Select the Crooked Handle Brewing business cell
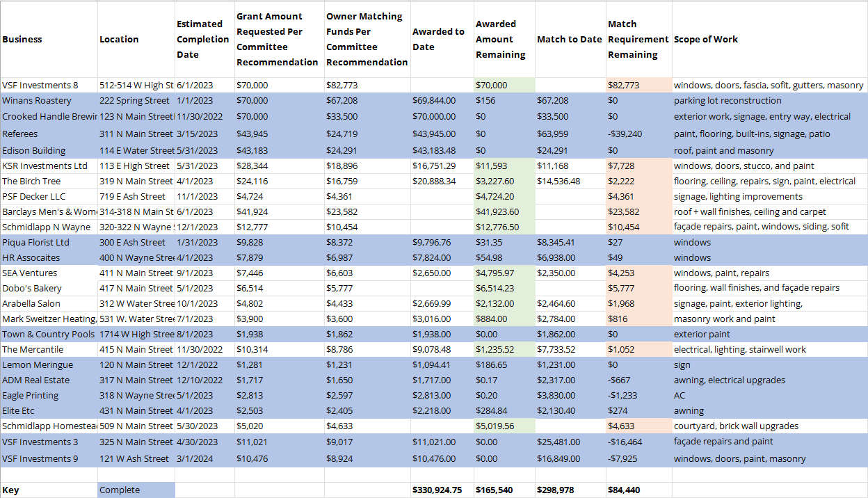 pos(49,117)
